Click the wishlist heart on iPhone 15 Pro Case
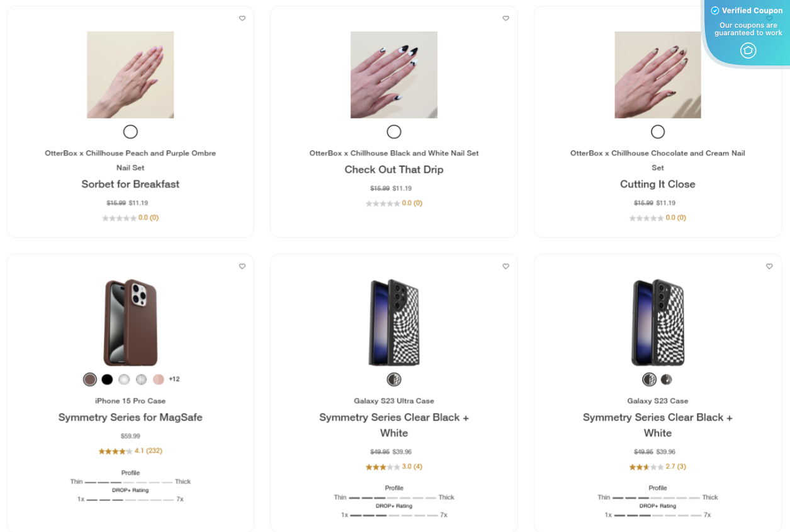Screen dimensions: 790x532 coord(242,266)
